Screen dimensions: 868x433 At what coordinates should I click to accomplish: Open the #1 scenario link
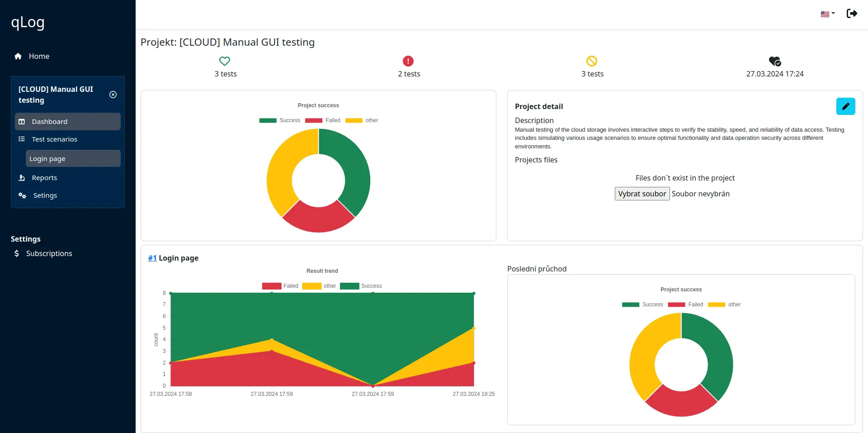pos(152,258)
